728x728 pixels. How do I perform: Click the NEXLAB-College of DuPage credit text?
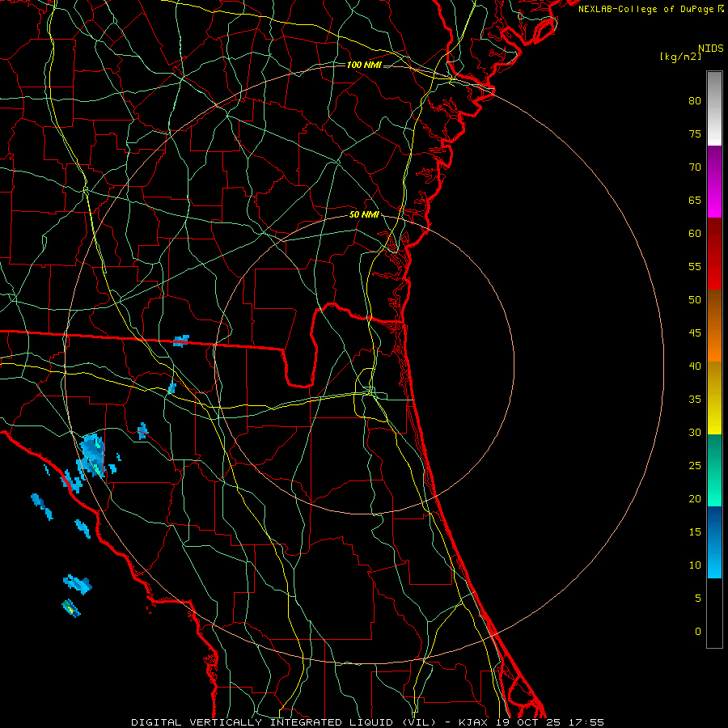[646, 9]
